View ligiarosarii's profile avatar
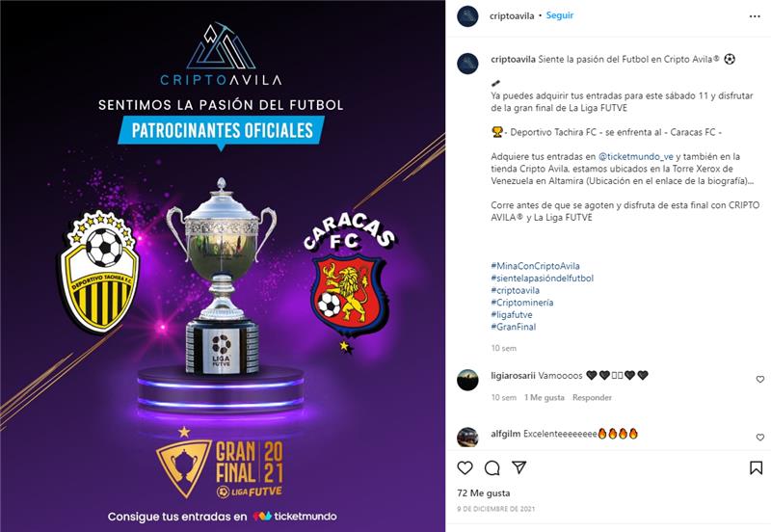 [467, 380]
